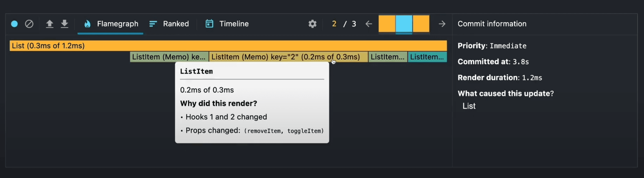Open the Timeline tab
The height and width of the screenshot is (178, 644).
point(227,24)
